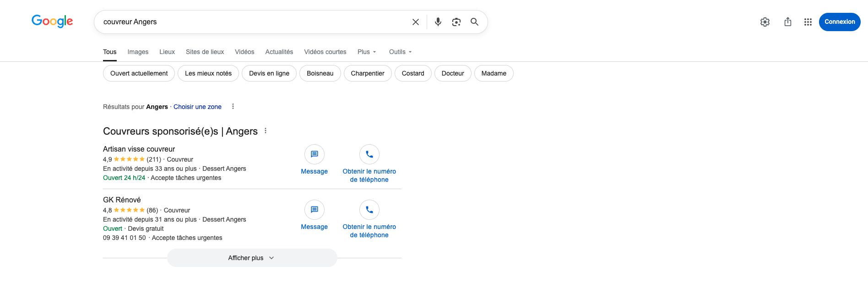
Task: Click 'En activité depuis 31 ans ou plus' text
Action: pos(150,219)
